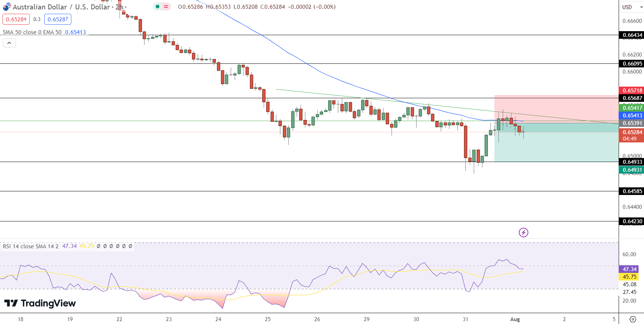
Task: Click the 2h interval label in title
Action: pos(119,7)
